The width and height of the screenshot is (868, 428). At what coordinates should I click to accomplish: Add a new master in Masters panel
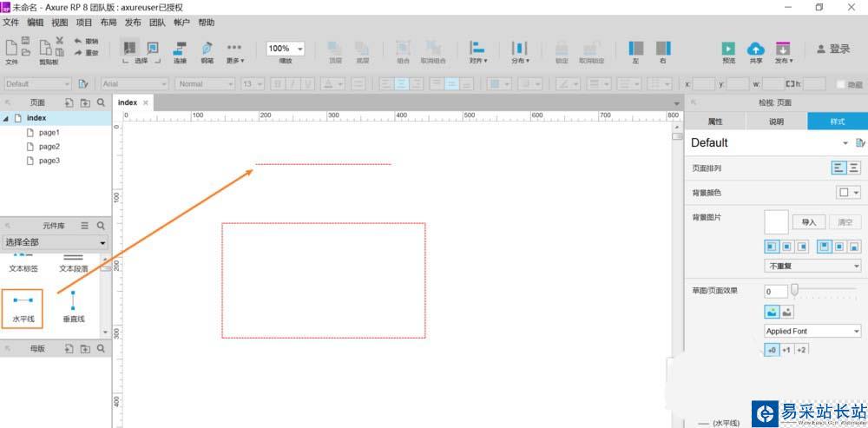[x=69, y=349]
